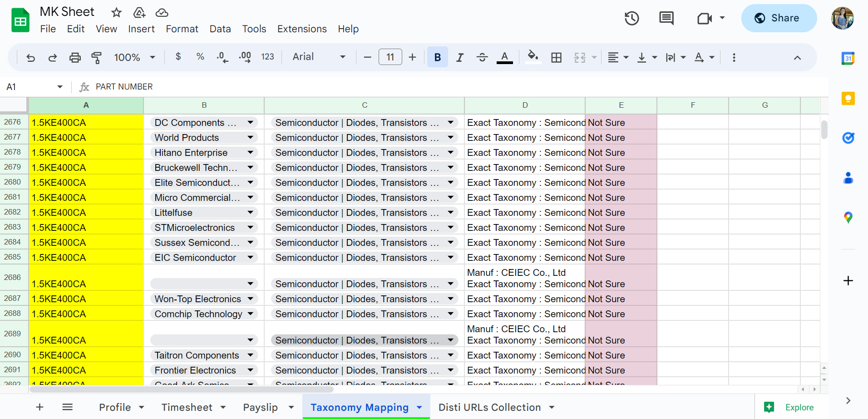The height and width of the screenshot is (419, 868).
Task: Switch to the Timesheet tab
Action: (187, 408)
